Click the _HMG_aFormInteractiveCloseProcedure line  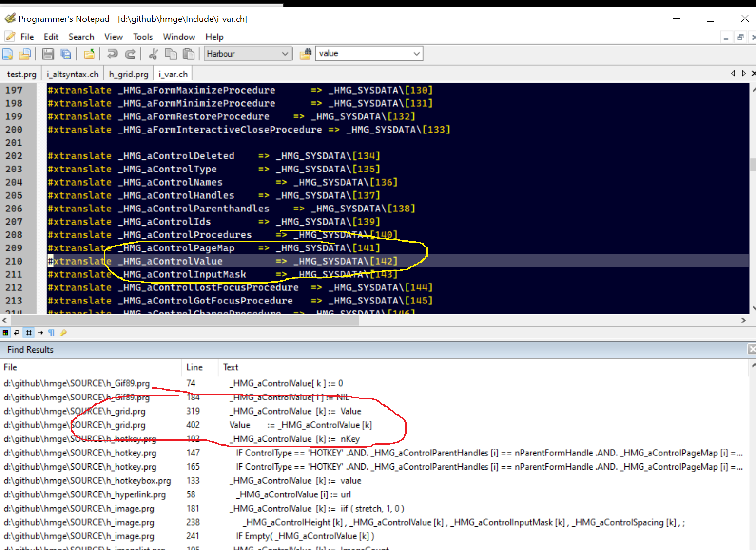[x=249, y=130]
